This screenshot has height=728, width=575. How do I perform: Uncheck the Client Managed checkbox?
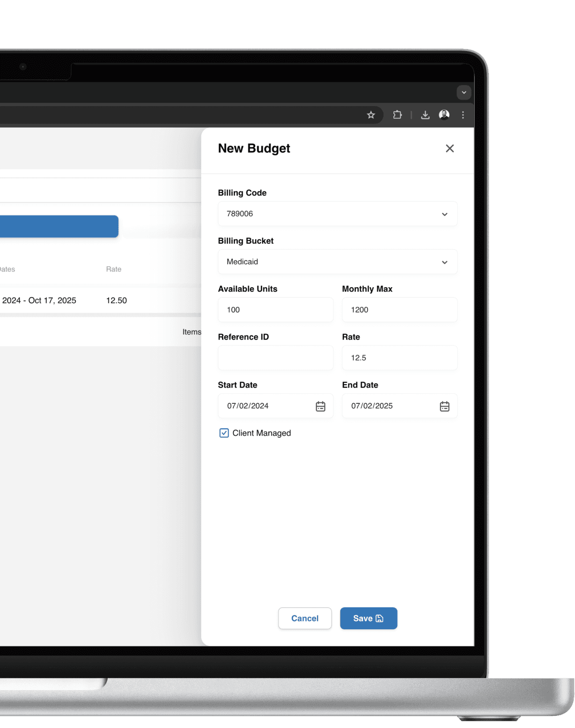[224, 433]
